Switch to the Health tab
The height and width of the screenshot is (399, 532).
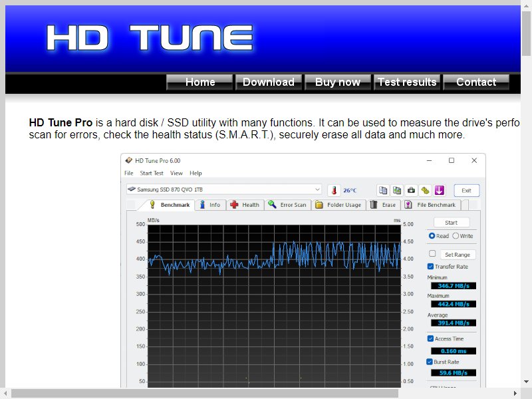coord(245,205)
